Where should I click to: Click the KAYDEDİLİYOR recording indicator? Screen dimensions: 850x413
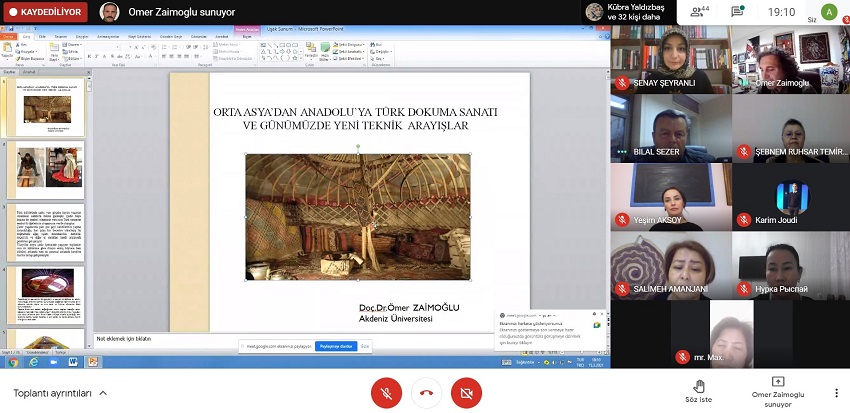[45, 12]
